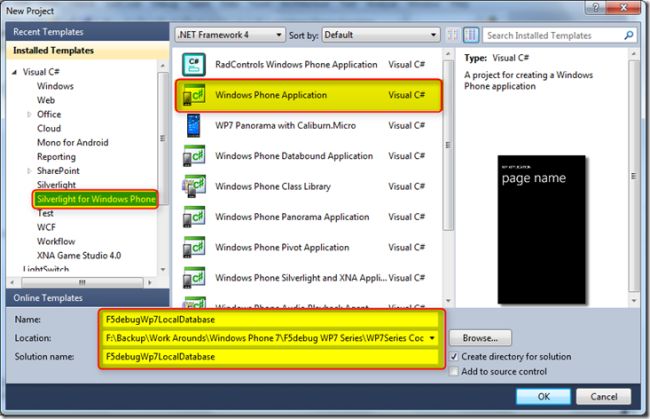Click the RadControls Windows Phone Application icon
The image size is (650, 419).
tap(194, 65)
